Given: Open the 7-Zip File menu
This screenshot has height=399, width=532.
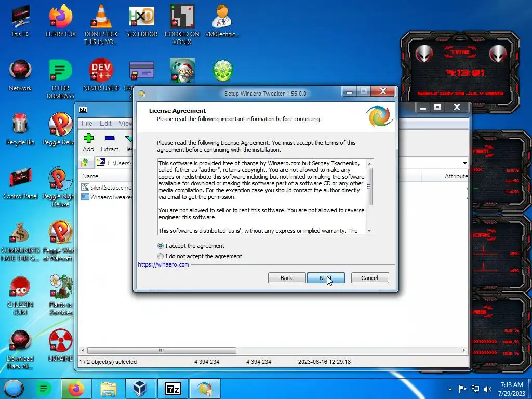Looking at the screenshot, I should pyautogui.click(x=87, y=123).
